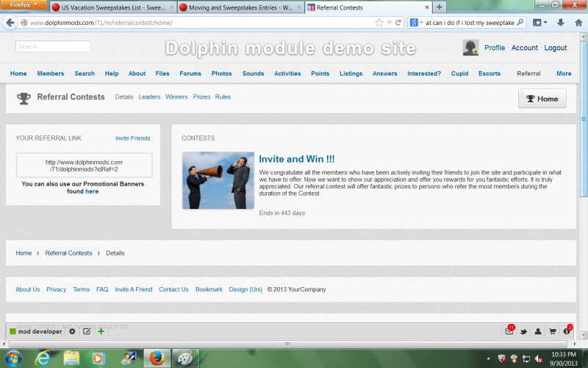Open the Design (Uni) footer link
Viewport: 588px width, 368px height.
(x=245, y=289)
